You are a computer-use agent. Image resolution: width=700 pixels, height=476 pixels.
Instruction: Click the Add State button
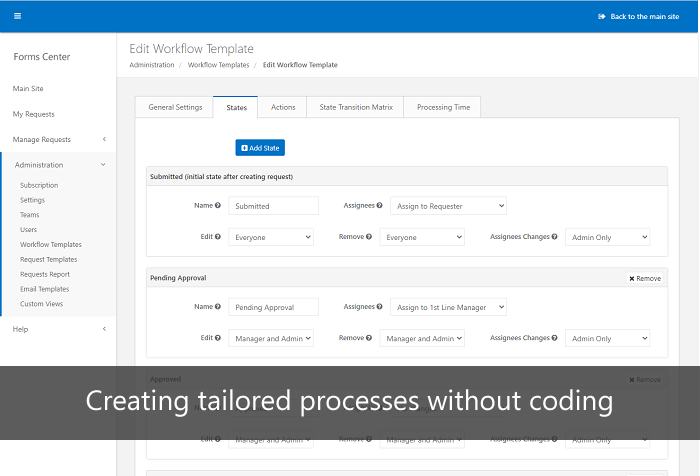260,148
